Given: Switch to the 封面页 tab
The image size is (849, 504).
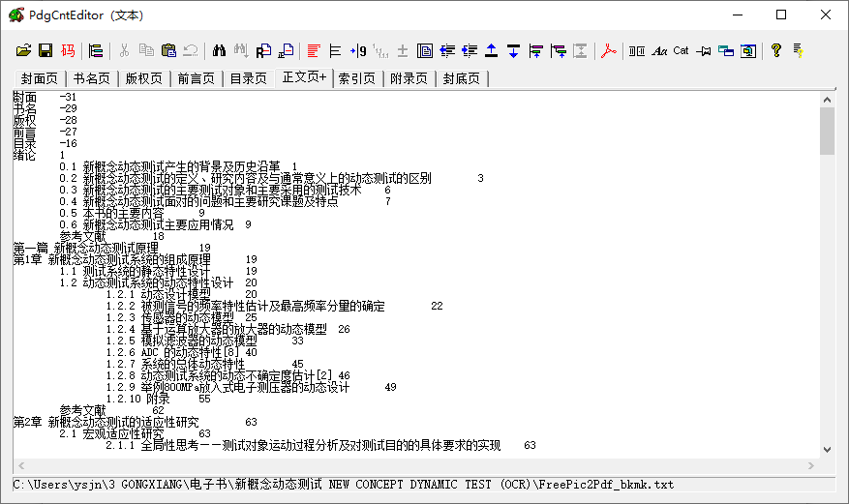Looking at the screenshot, I should click(39, 79).
